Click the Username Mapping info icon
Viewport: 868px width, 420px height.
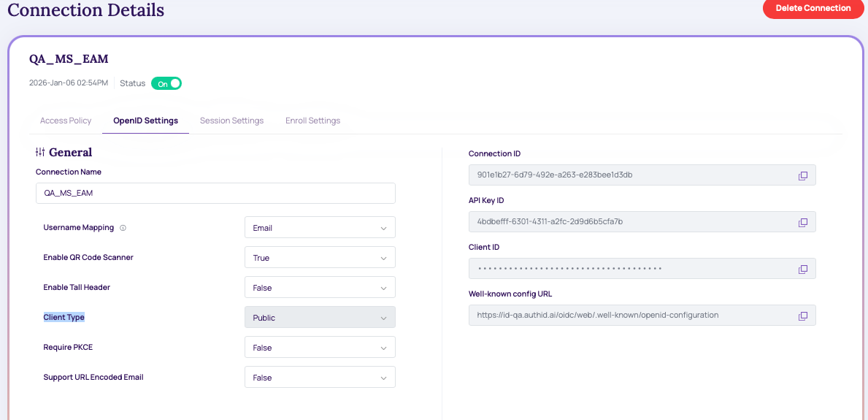[123, 228]
